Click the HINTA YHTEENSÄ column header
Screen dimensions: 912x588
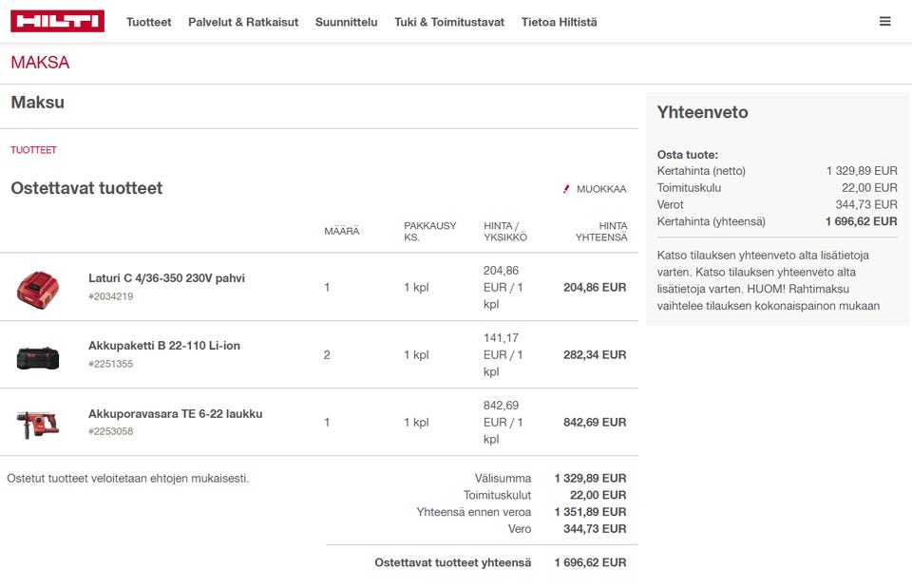[x=601, y=232]
